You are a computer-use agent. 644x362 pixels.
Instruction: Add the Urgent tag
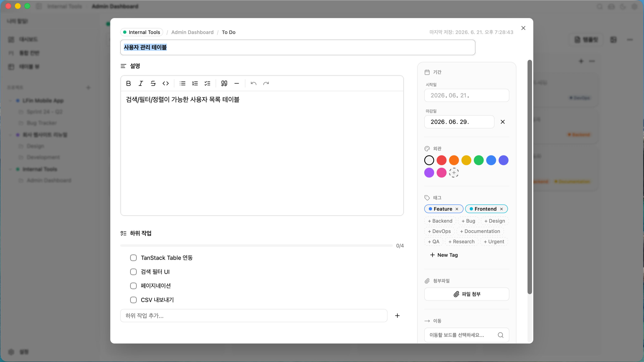point(494,242)
